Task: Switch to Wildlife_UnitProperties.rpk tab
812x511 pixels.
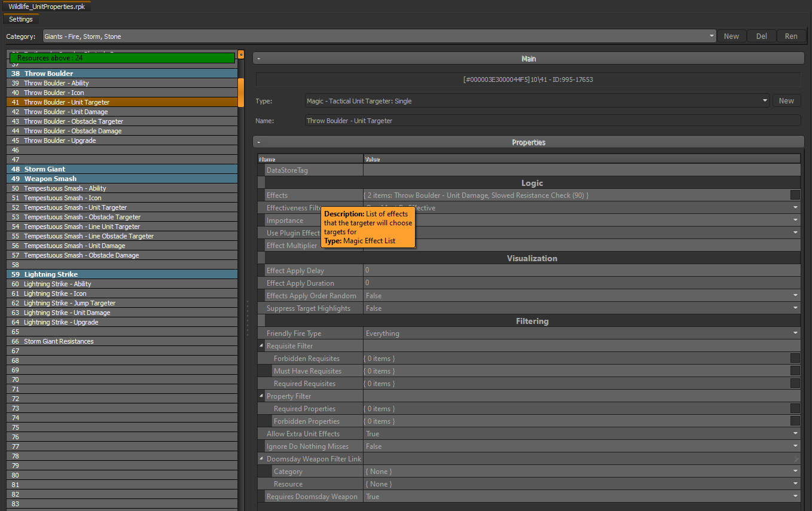Action: (46, 6)
